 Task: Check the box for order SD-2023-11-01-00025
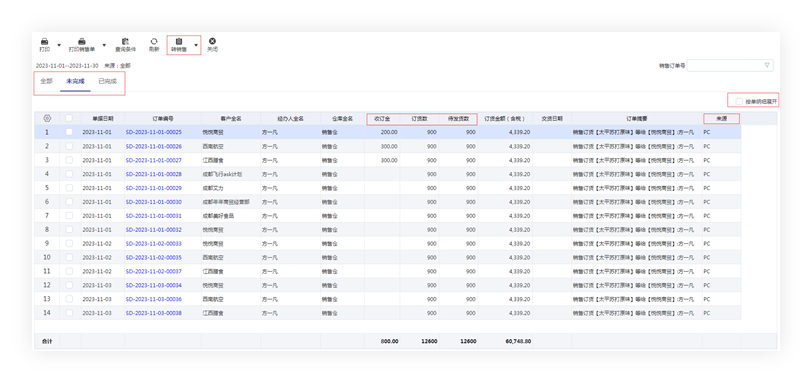(69, 132)
